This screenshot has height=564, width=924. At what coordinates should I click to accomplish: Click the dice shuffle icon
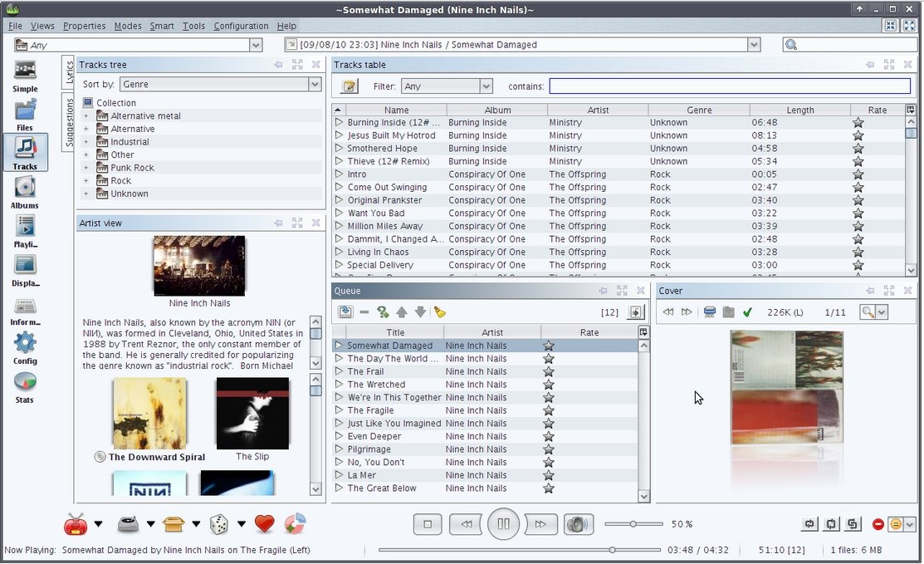tap(218, 524)
